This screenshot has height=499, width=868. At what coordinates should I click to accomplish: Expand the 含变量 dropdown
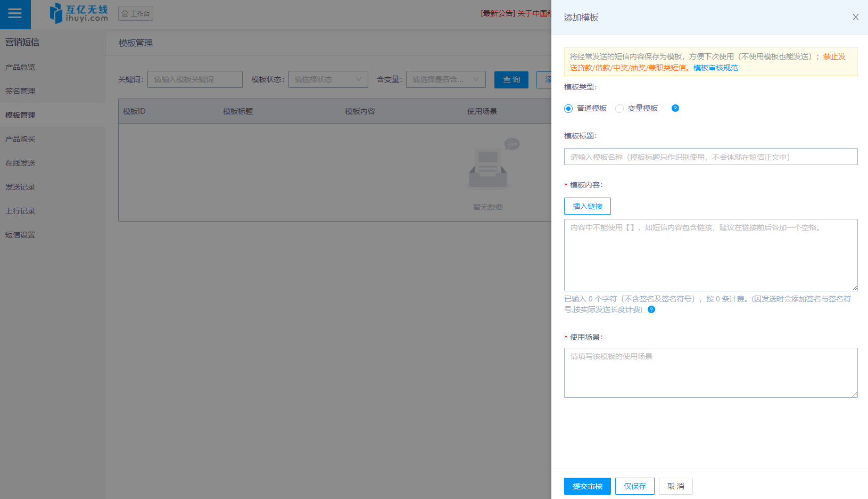(445, 79)
